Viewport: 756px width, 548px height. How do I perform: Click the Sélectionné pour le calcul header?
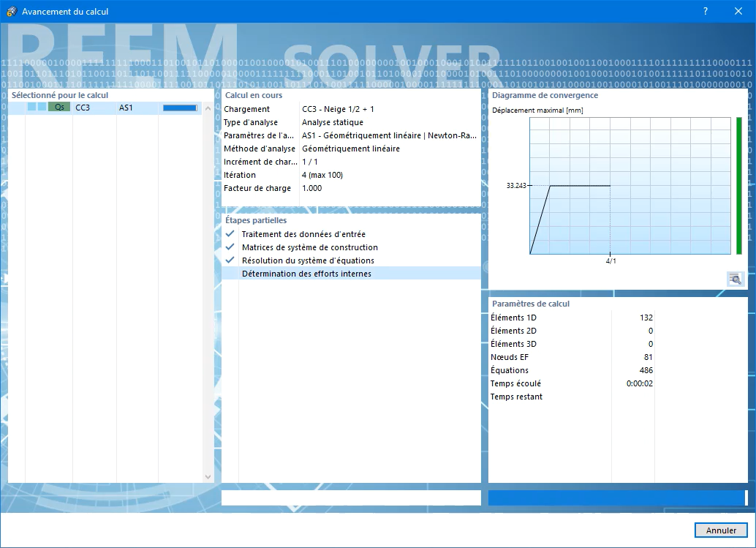[x=60, y=95]
